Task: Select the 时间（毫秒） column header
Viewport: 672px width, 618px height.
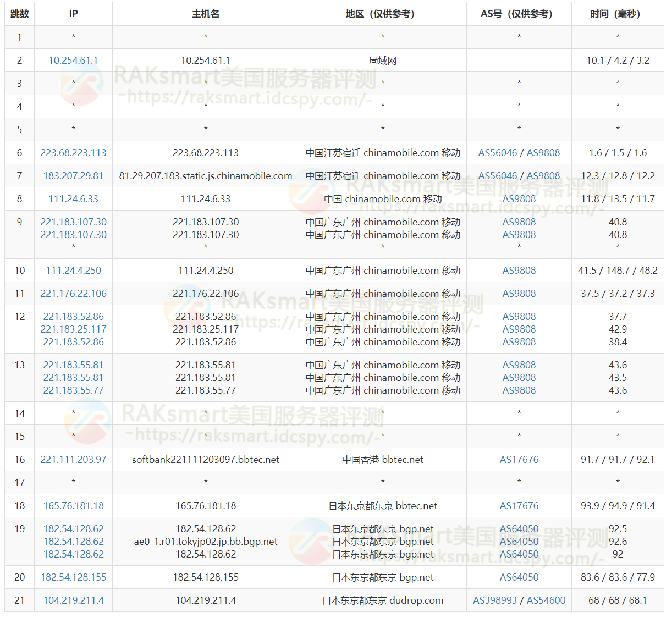Action: coord(618,14)
